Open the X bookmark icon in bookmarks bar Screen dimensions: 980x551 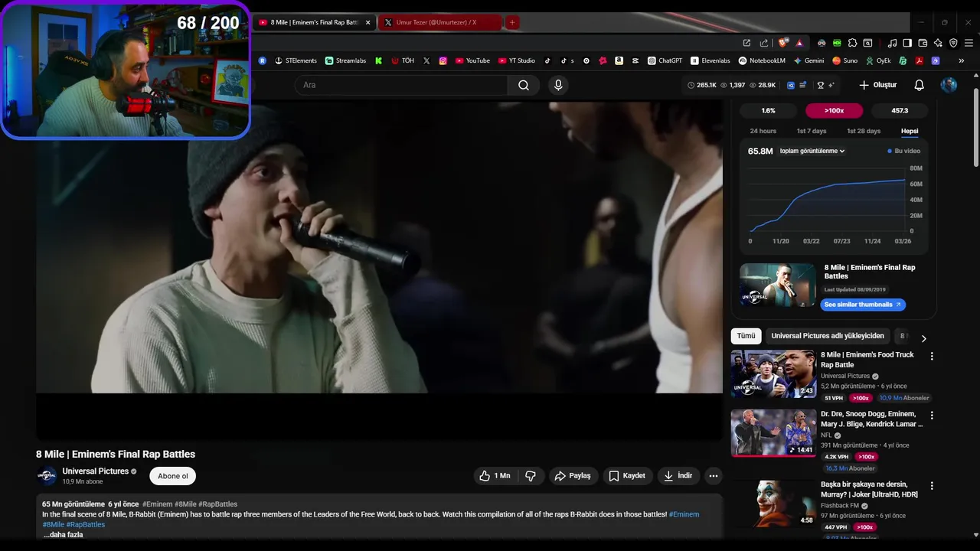point(426,60)
